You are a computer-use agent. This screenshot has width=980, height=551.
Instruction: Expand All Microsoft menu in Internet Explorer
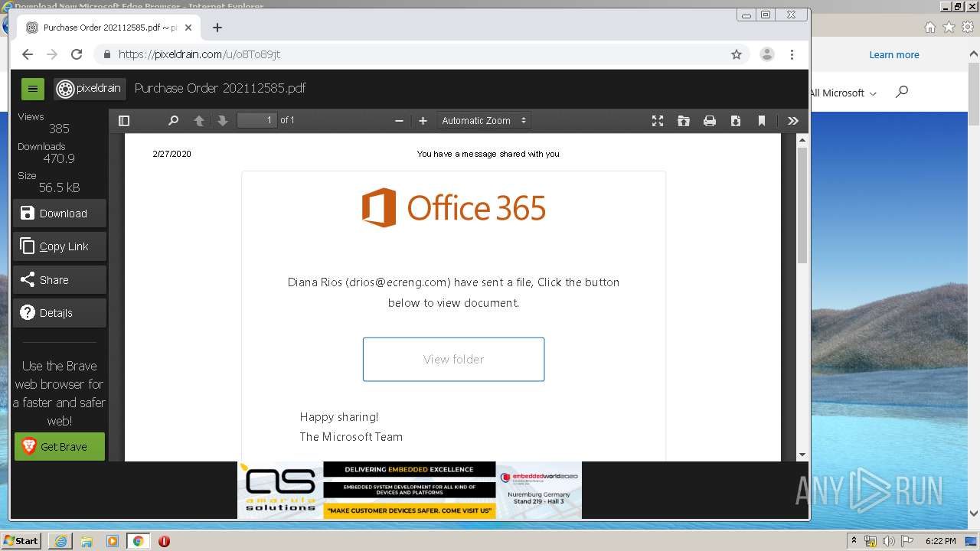click(843, 93)
